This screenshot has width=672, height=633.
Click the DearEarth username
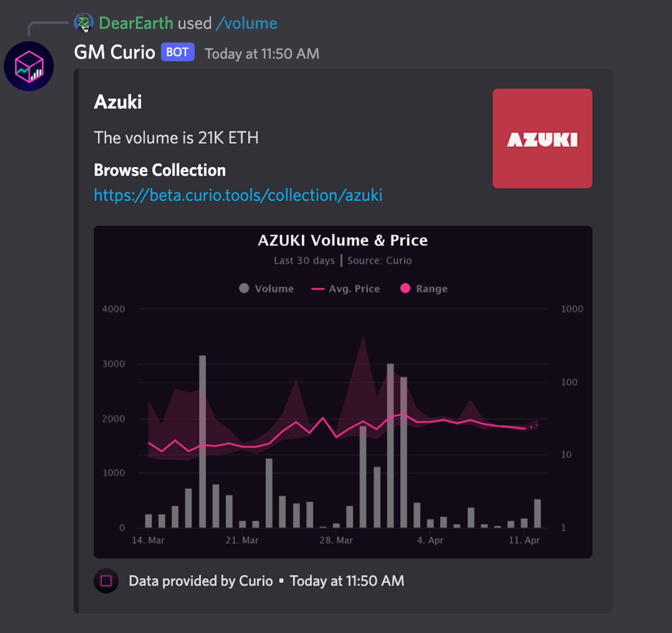(136, 23)
